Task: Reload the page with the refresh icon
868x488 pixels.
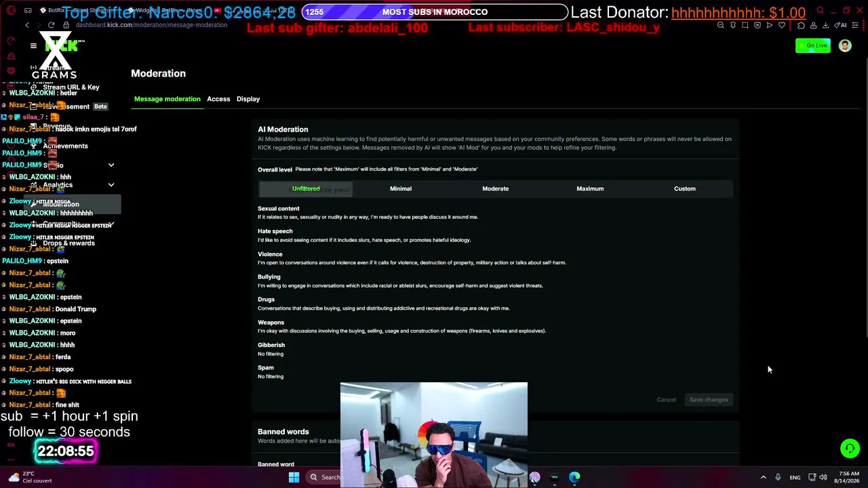Action: [51, 25]
